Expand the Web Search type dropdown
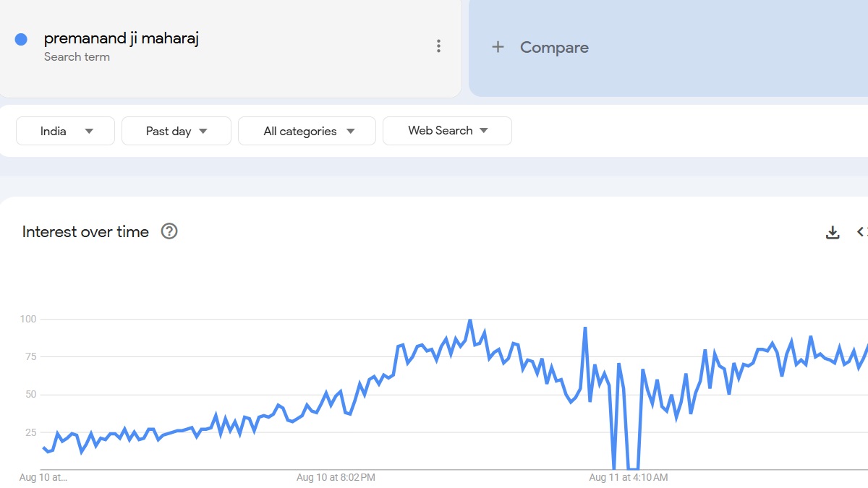This screenshot has width=868, height=488. tap(447, 131)
